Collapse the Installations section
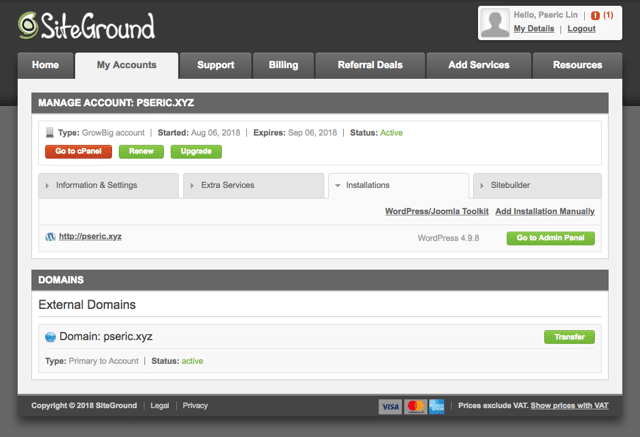This screenshot has width=640, height=437. [x=398, y=186]
